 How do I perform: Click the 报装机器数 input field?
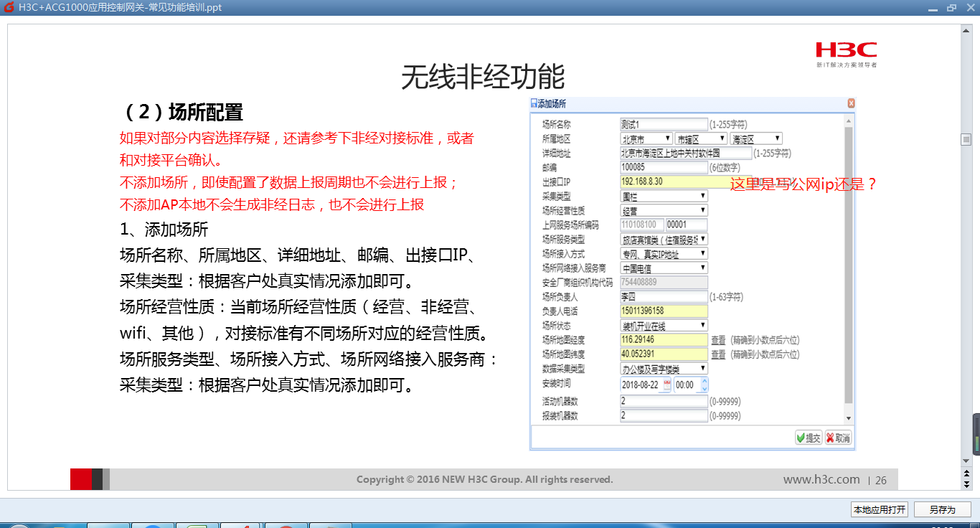pos(664,415)
